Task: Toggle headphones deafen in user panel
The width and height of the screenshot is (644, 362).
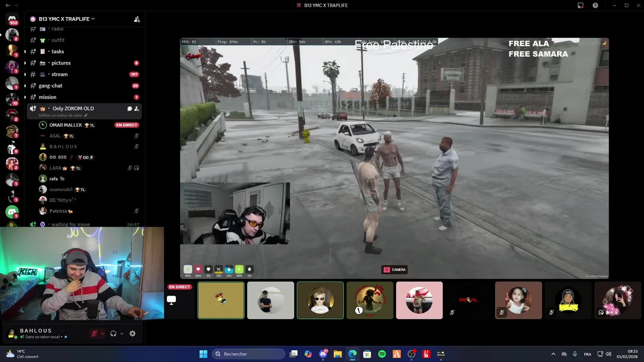Action: pyautogui.click(x=113, y=333)
